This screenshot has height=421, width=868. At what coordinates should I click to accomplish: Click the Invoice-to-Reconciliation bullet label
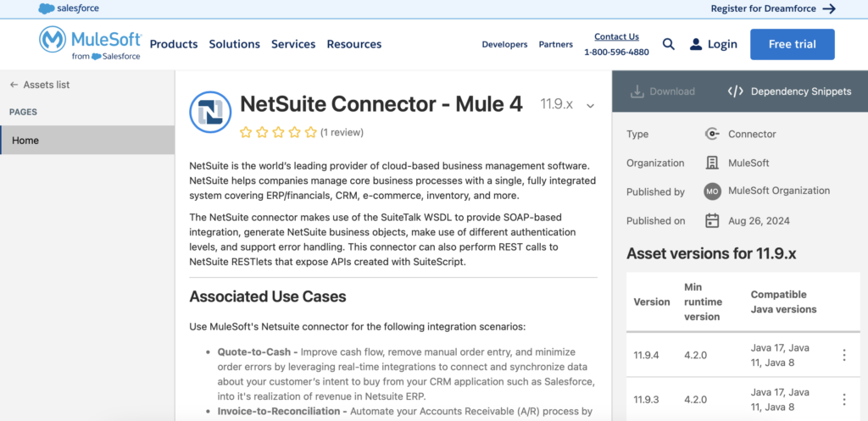(x=282, y=411)
